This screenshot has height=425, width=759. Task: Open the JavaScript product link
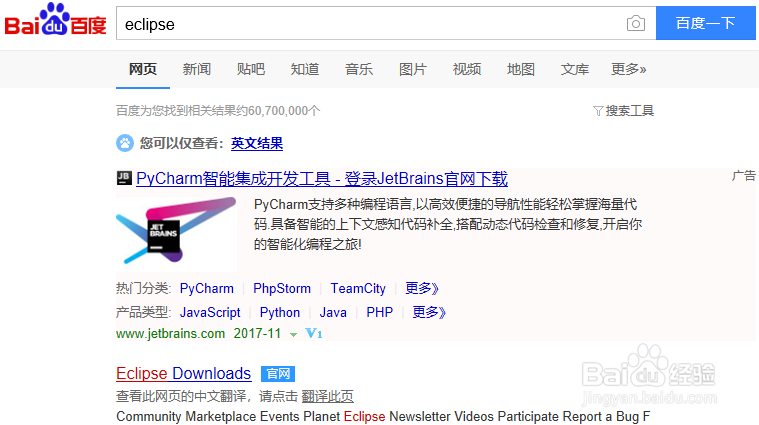[210, 312]
